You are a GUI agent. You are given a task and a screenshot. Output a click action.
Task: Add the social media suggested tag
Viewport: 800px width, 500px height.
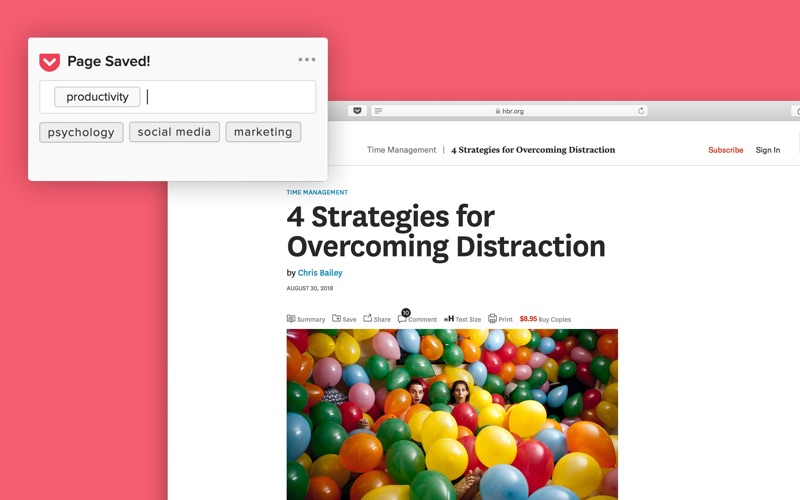point(174,132)
